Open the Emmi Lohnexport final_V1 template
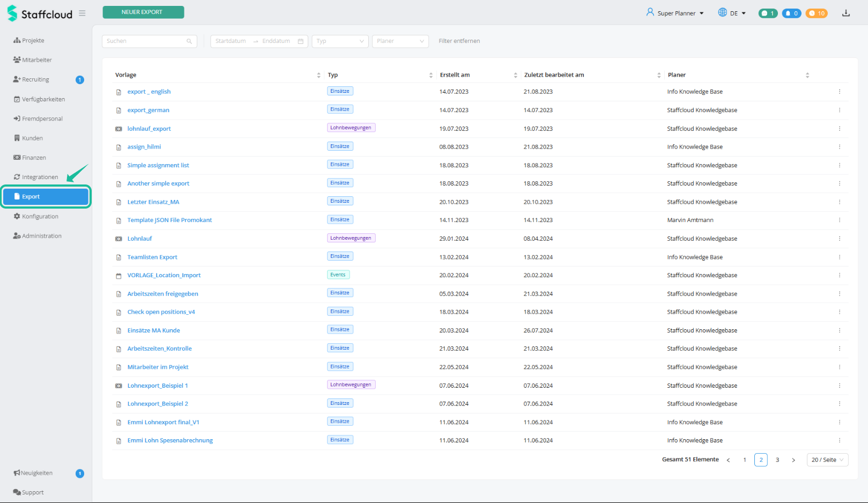This screenshot has width=868, height=503. click(163, 423)
